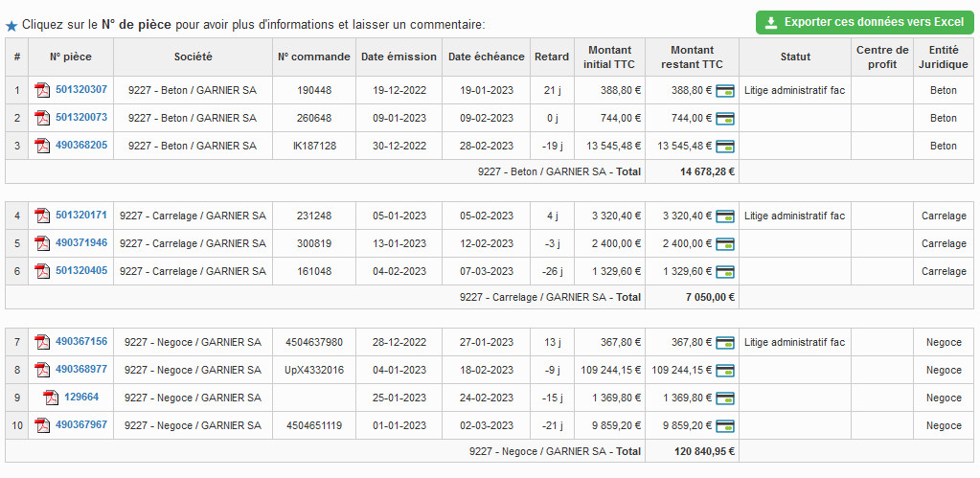Open PDF icon for invoice 501320307

42,90
